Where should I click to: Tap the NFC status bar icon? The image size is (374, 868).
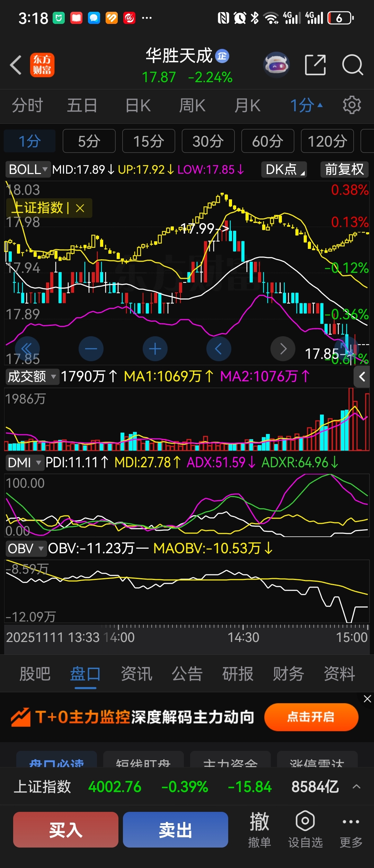pos(223,18)
